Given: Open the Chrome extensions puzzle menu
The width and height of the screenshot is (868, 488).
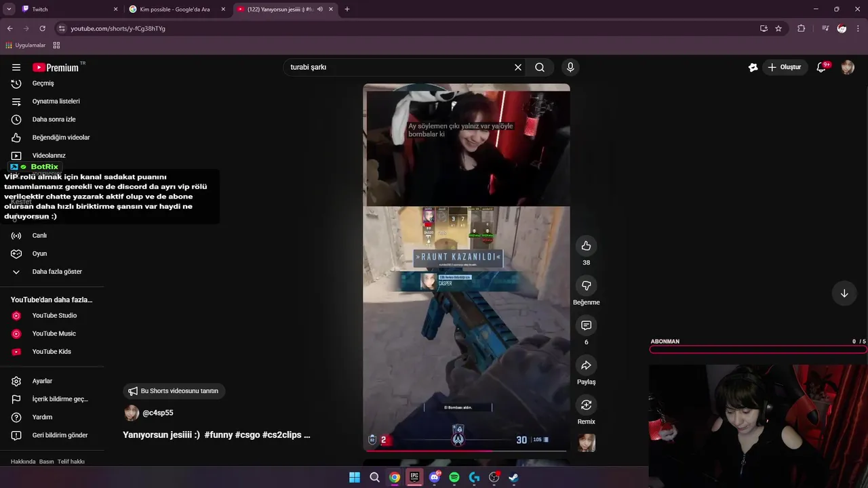Looking at the screenshot, I should pos(801,28).
